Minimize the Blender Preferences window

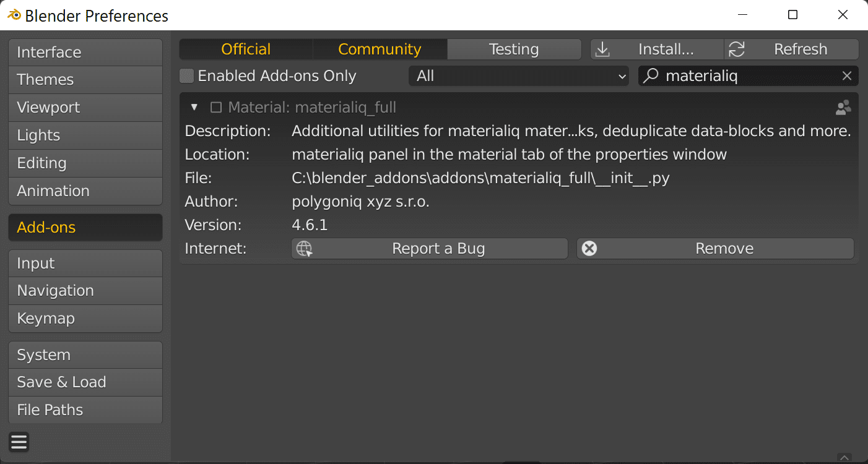pos(742,15)
